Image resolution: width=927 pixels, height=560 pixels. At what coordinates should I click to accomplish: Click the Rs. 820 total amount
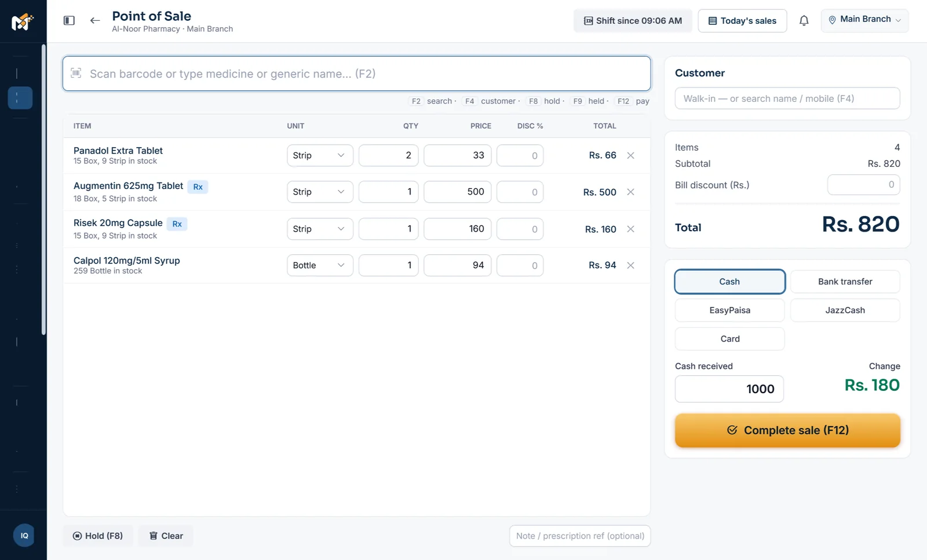pos(860,224)
